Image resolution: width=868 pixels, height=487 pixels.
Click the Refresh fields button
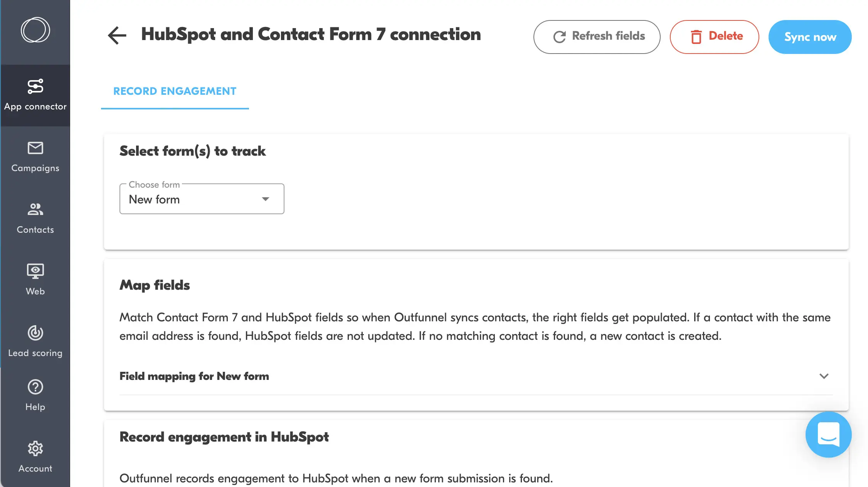[597, 37]
